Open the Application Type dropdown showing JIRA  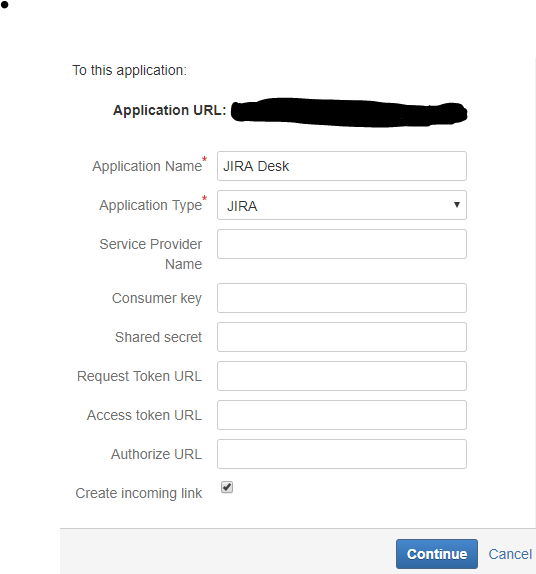click(342, 205)
